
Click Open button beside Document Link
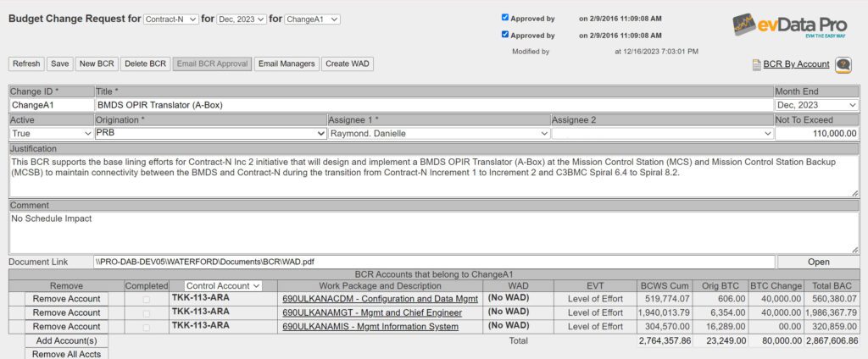pyautogui.click(x=818, y=262)
